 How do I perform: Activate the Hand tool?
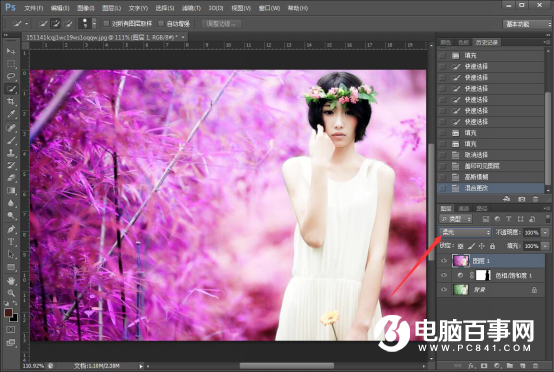11,281
